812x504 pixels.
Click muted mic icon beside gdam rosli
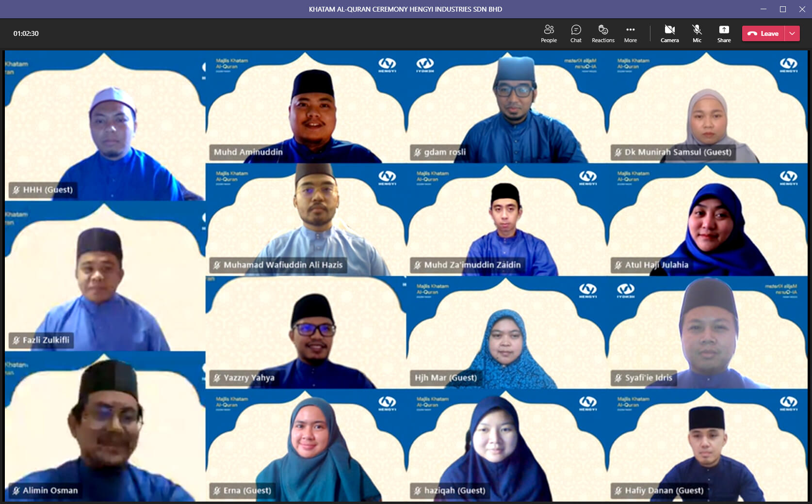click(417, 152)
